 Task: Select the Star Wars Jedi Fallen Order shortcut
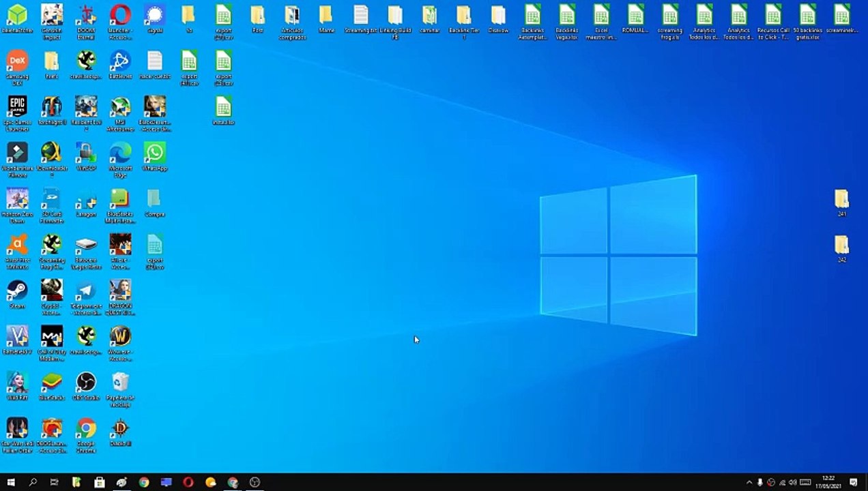[17, 434]
